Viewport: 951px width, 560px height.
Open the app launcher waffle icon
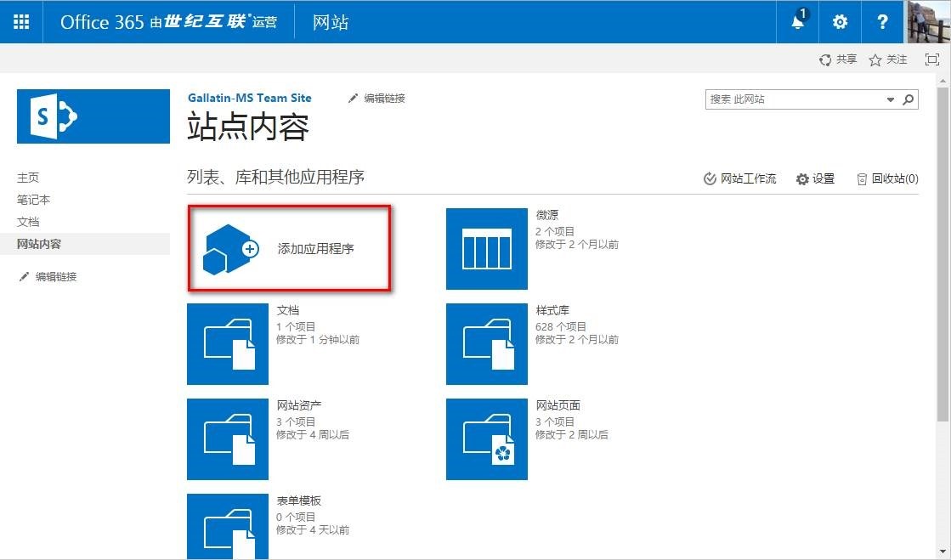coord(21,22)
